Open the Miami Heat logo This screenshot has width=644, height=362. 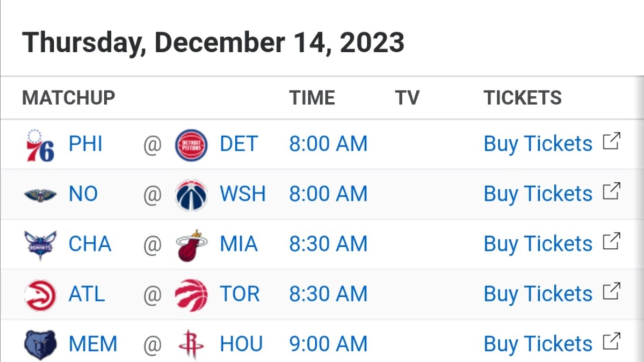(192, 245)
